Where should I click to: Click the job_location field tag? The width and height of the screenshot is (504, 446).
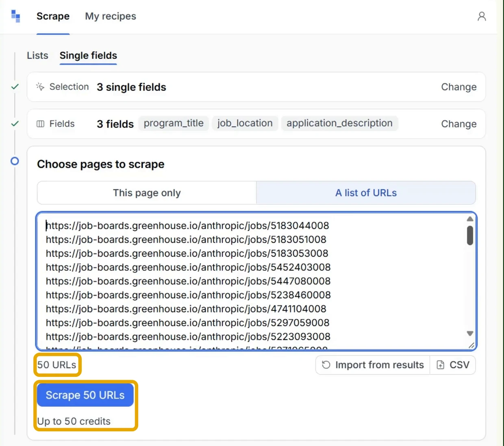[245, 123]
